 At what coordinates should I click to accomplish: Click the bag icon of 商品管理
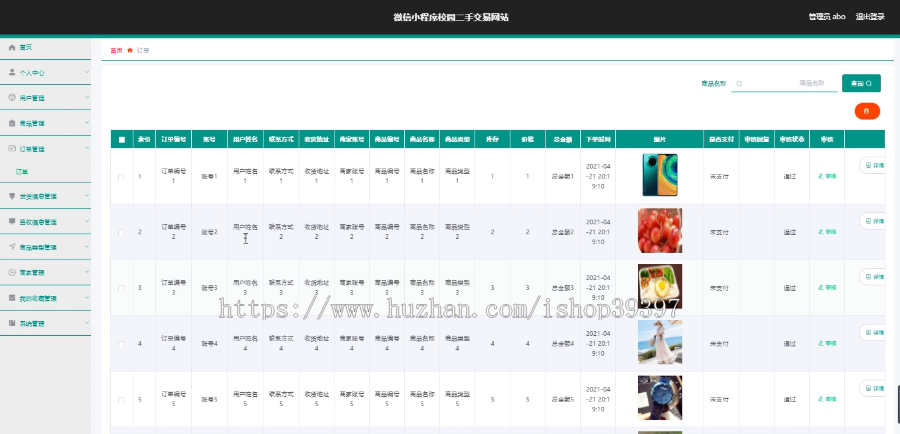pos(12,123)
